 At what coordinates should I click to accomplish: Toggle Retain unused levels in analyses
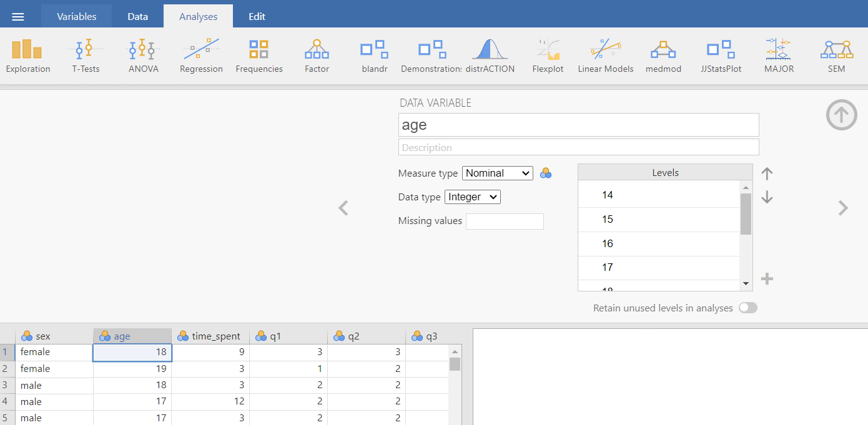(747, 308)
